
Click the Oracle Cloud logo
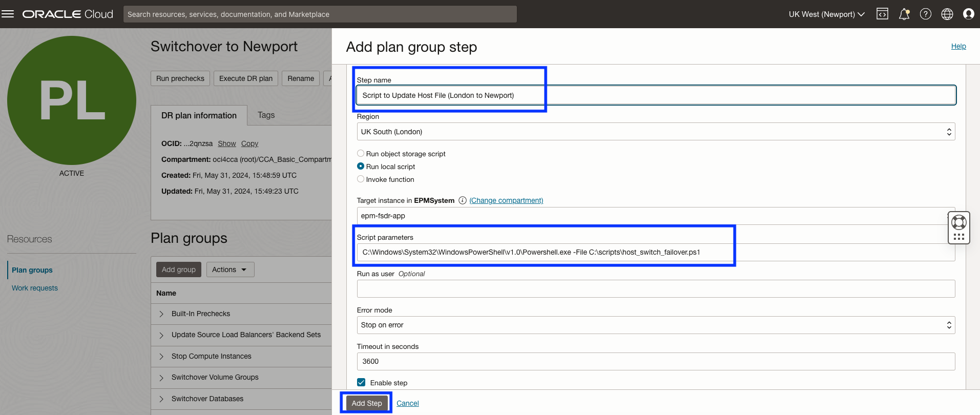pos(68,14)
